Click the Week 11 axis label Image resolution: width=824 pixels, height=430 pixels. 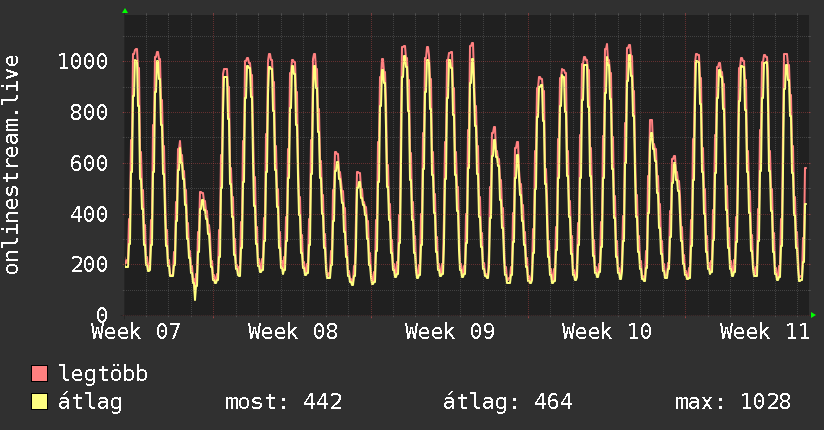tap(765, 332)
